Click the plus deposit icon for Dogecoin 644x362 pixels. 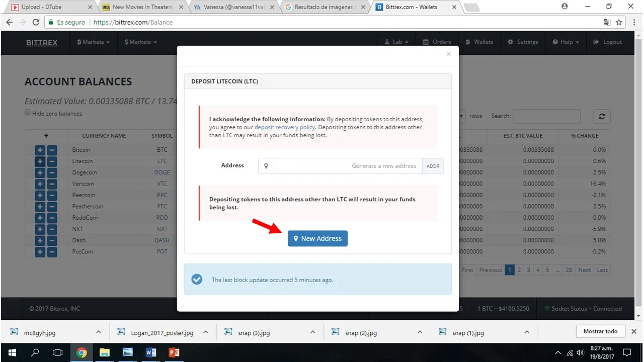pyautogui.click(x=40, y=172)
